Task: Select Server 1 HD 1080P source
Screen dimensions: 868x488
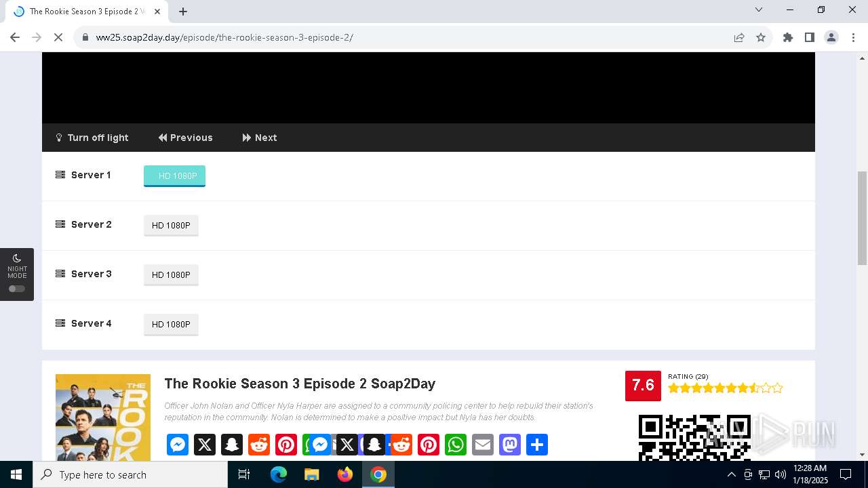Action: [x=174, y=176]
